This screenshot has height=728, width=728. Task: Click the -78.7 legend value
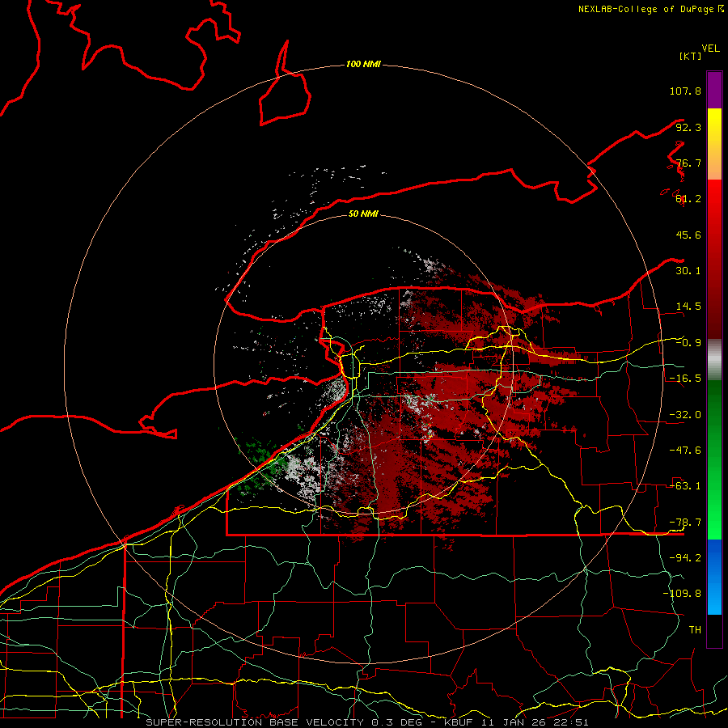(685, 523)
